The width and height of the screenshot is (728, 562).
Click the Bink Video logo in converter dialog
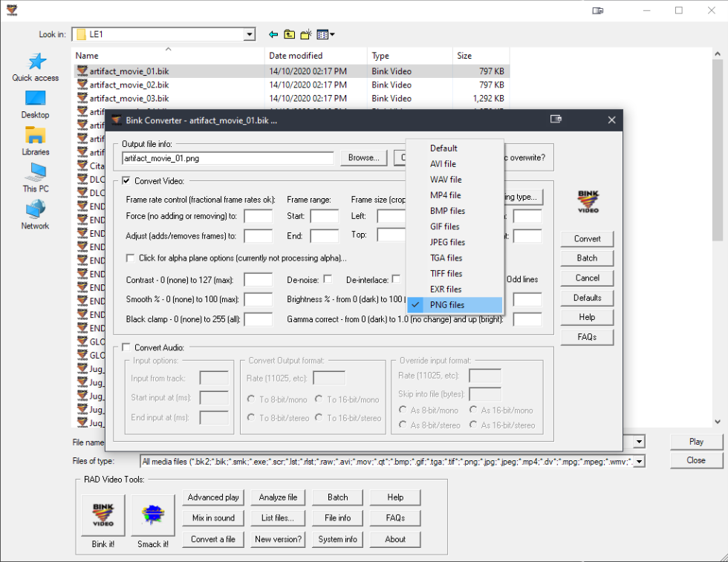point(588,201)
